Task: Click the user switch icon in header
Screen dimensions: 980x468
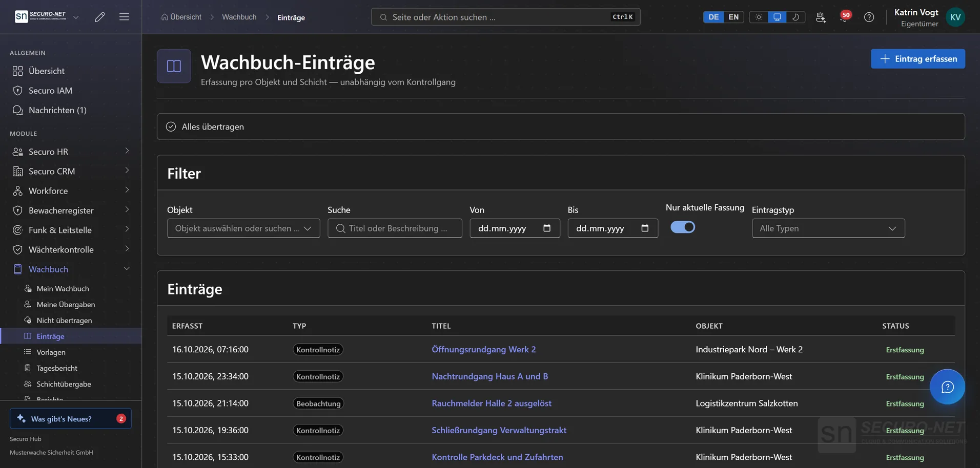Action: [821, 17]
